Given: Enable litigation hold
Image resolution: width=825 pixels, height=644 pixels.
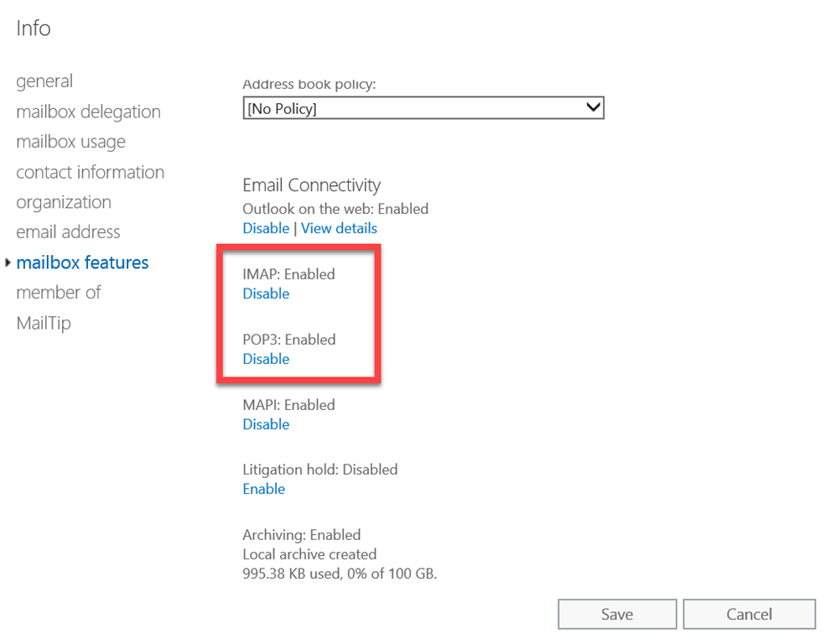Looking at the screenshot, I should point(263,489).
